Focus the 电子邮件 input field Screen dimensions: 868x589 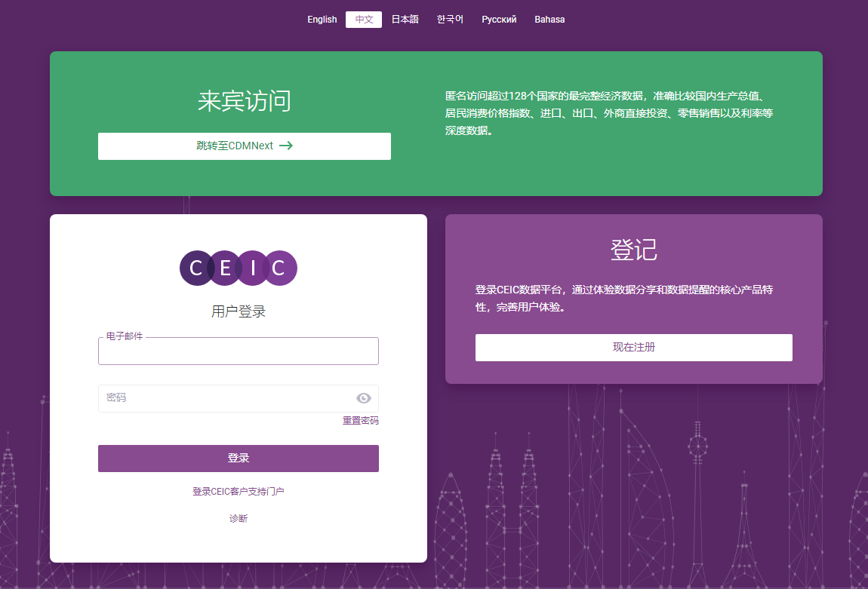239,352
